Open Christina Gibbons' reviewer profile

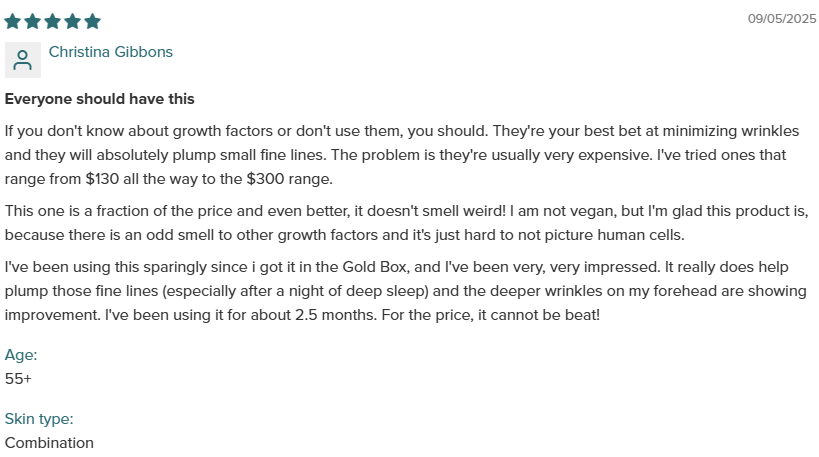(x=111, y=52)
